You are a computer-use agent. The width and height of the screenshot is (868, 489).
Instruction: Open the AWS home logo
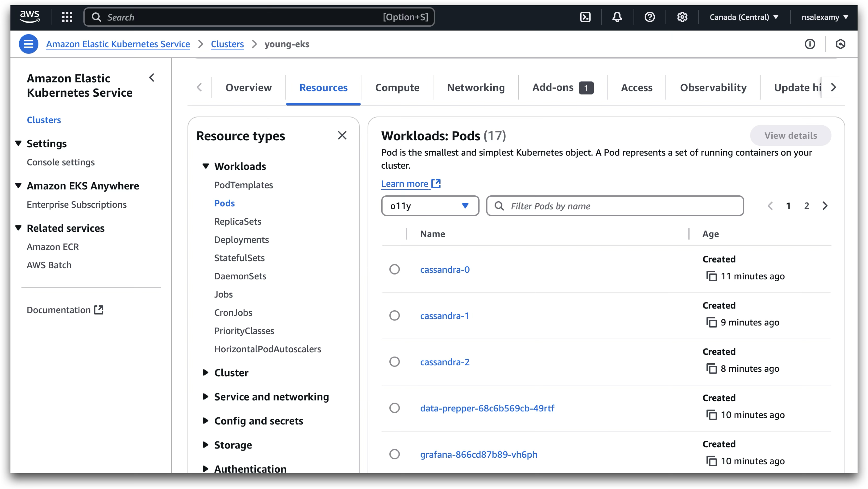tap(30, 17)
